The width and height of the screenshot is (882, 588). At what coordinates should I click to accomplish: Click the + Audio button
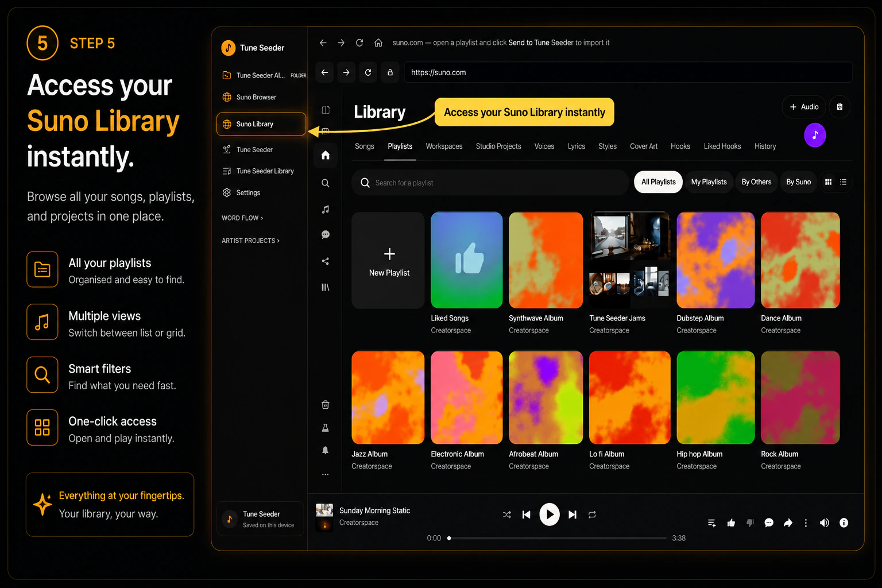click(x=804, y=107)
